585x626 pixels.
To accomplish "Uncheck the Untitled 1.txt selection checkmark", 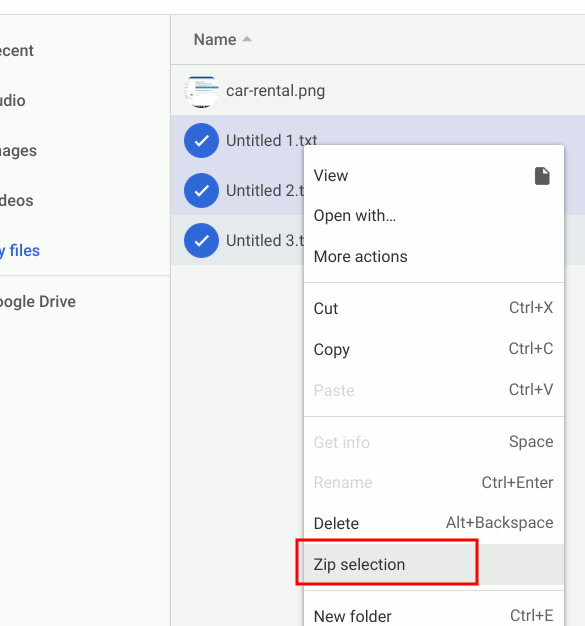I will click(201, 141).
